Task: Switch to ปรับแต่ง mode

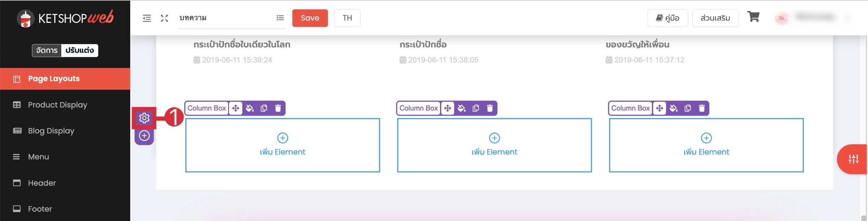Action: [79, 50]
